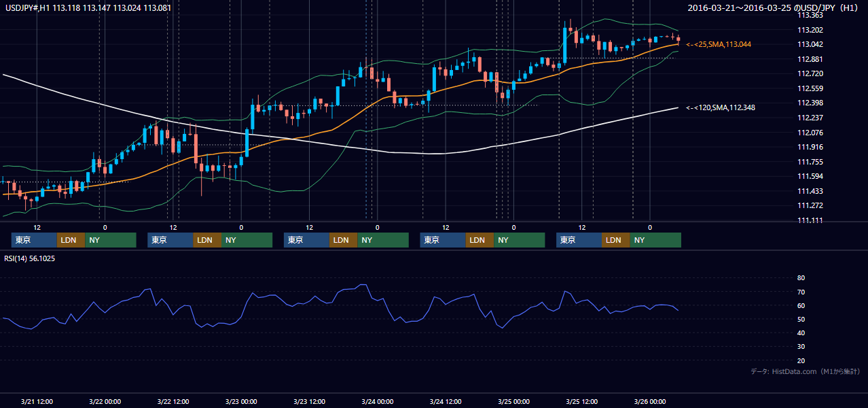868x408 pixels.
Task: Click price axis value 112.076
Action: [810, 133]
